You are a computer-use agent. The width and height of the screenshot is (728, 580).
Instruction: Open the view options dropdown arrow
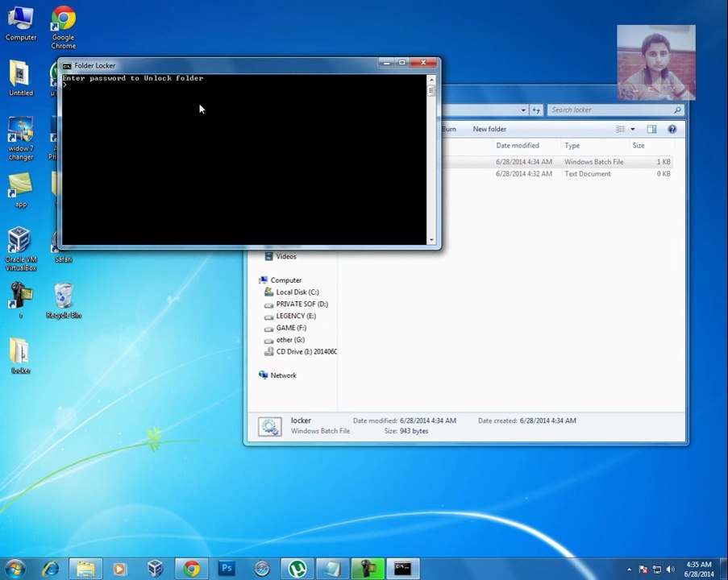coord(632,129)
